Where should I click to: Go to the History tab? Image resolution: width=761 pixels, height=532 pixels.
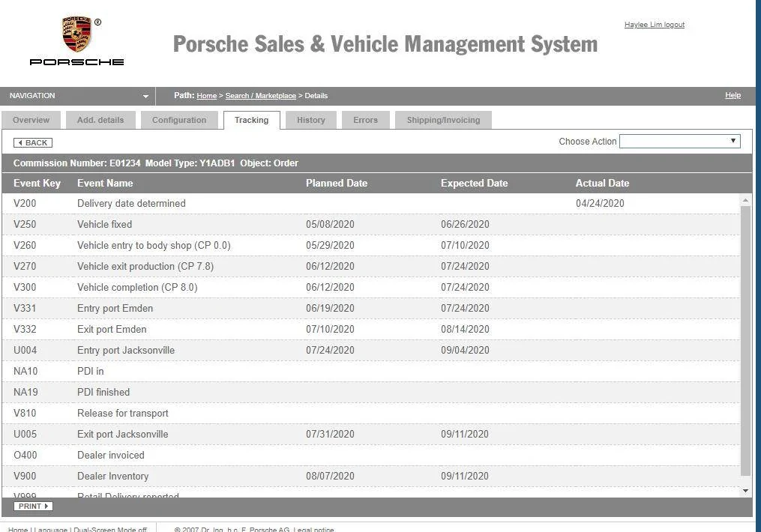pyautogui.click(x=311, y=120)
